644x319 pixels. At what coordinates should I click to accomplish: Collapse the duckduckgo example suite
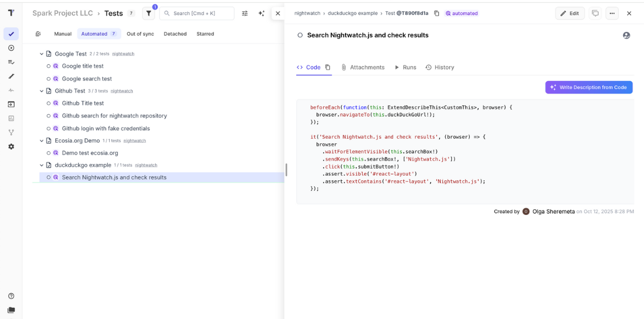pyautogui.click(x=41, y=166)
